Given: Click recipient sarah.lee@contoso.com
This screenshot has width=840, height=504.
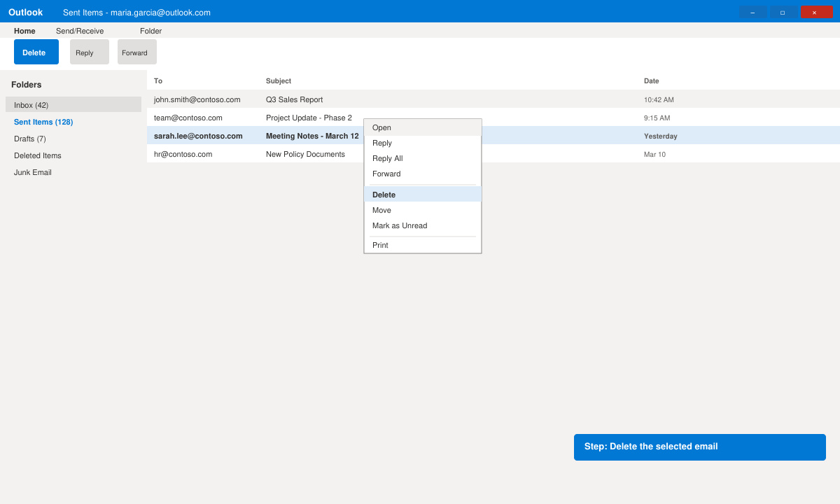Looking at the screenshot, I should (x=198, y=136).
